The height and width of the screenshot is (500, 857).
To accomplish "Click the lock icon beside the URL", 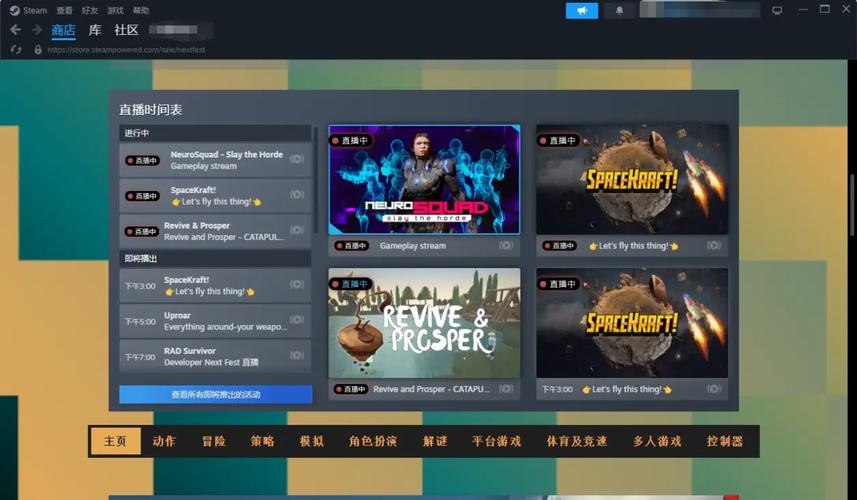I will point(38,50).
